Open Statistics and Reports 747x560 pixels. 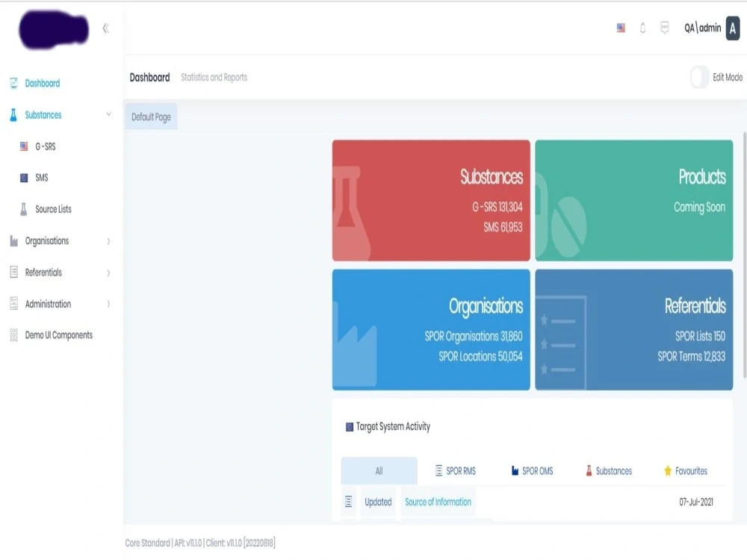(x=216, y=77)
